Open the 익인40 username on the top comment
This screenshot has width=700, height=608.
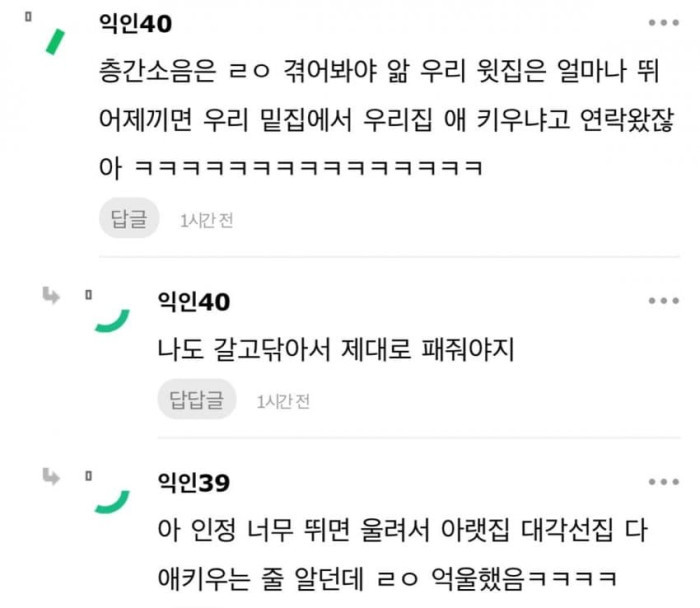coord(135,24)
